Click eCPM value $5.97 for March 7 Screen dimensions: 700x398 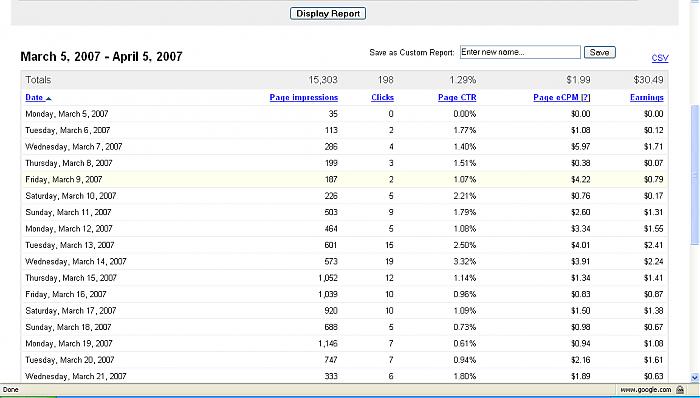(580, 147)
